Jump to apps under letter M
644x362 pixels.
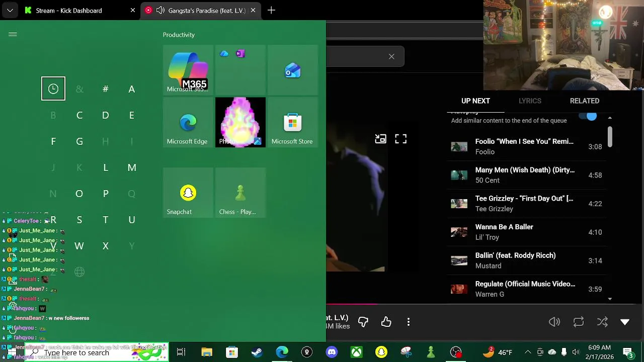pos(132,167)
